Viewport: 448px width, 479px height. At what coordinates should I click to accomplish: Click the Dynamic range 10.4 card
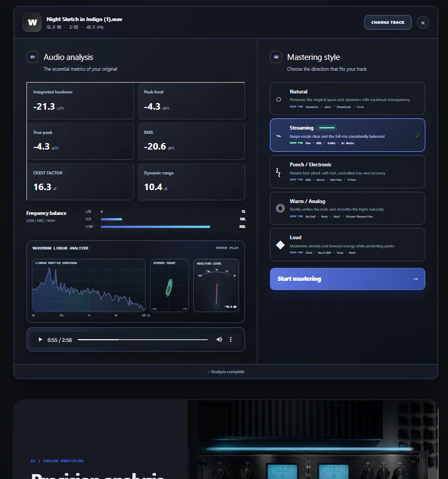(x=191, y=182)
